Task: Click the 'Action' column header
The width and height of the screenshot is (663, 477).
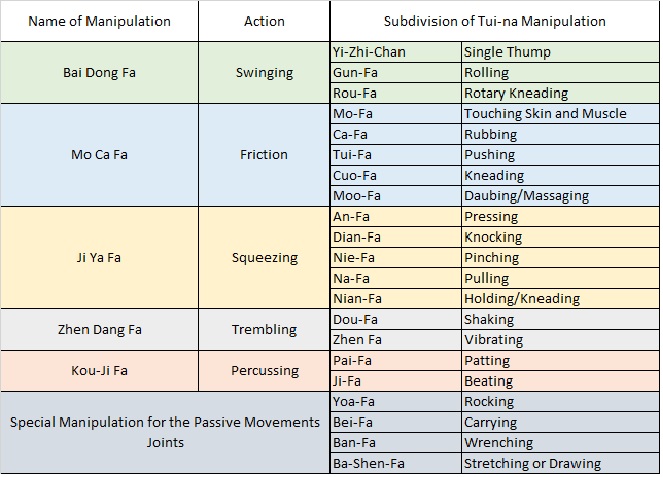Action: pos(264,21)
